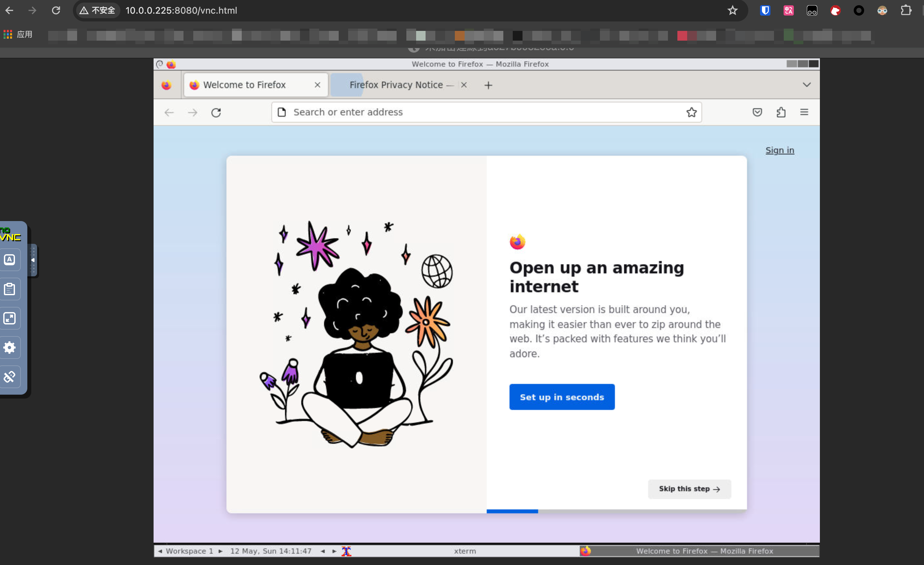Select Welcome to Firefox taskbar entry
The image size is (924, 565).
pyautogui.click(x=699, y=551)
